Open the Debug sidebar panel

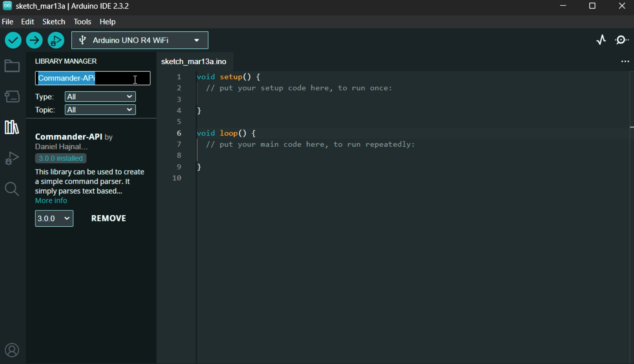tap(12, 158)
